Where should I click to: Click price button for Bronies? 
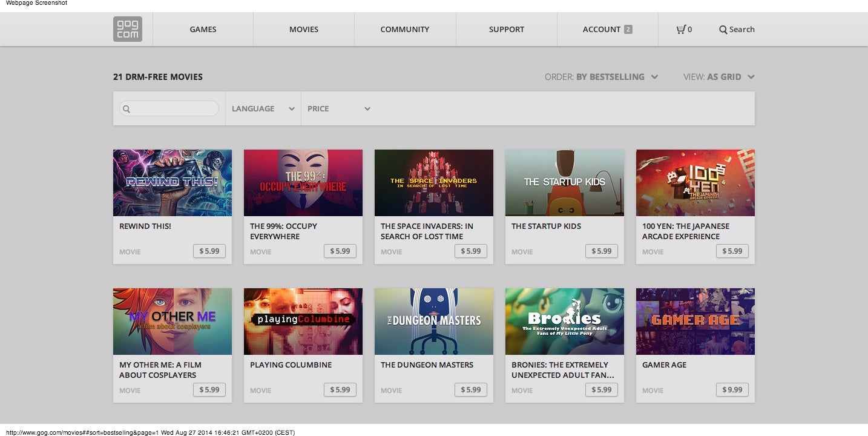click(602, 389)
